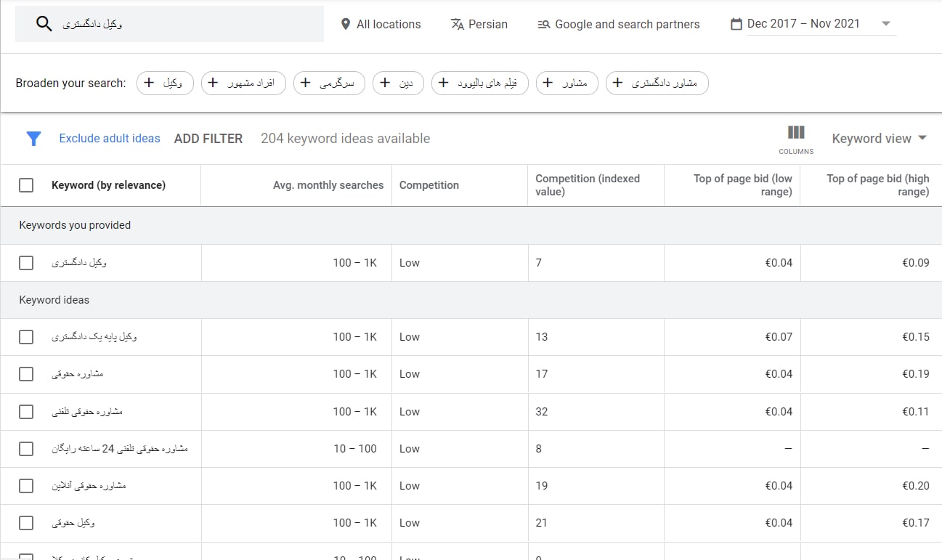Click the €0.15 high range bid cell
This screenshot has height=560, width=942.
coord(916,337)
